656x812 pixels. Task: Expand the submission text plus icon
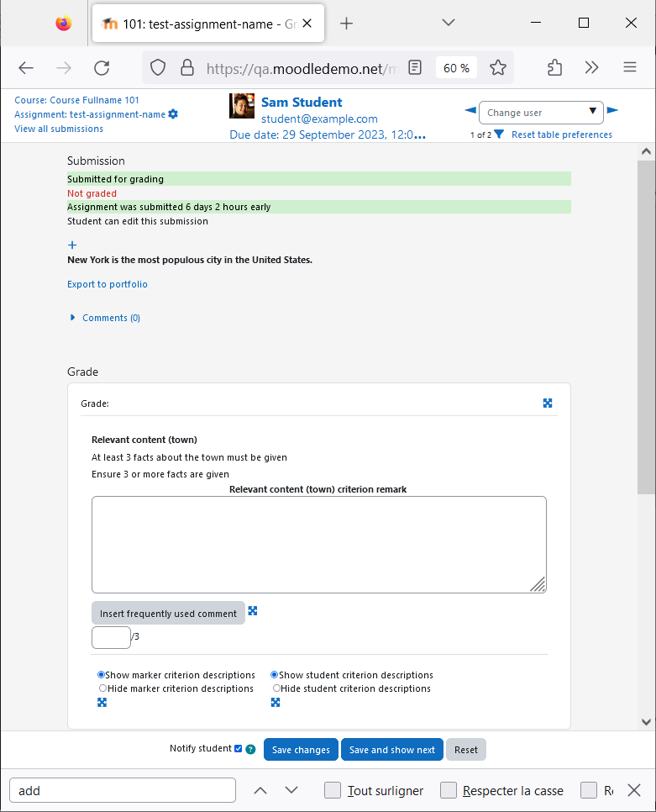pos(72,245)
